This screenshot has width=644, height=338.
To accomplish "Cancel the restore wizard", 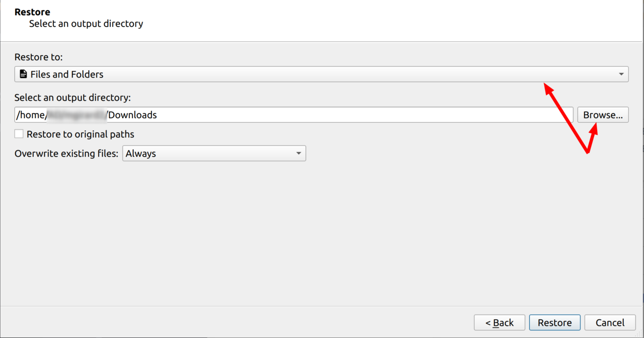I will tap(609, 323).
